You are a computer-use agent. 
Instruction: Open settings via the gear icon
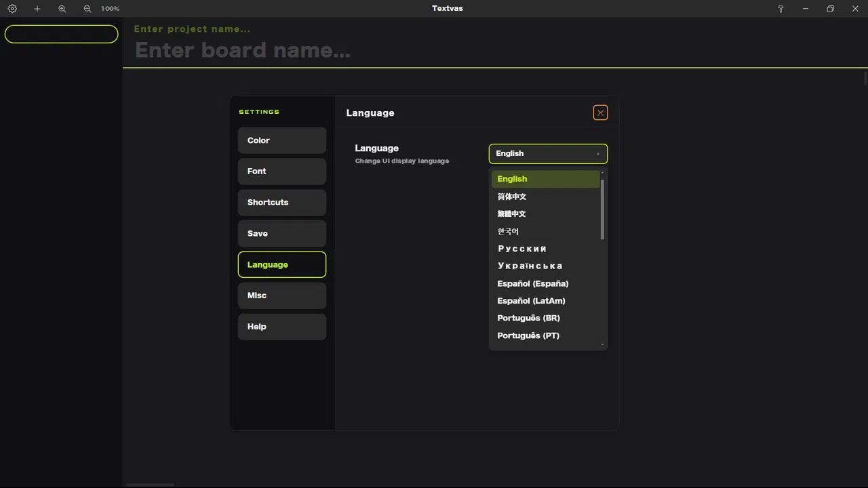pos(12,9)
